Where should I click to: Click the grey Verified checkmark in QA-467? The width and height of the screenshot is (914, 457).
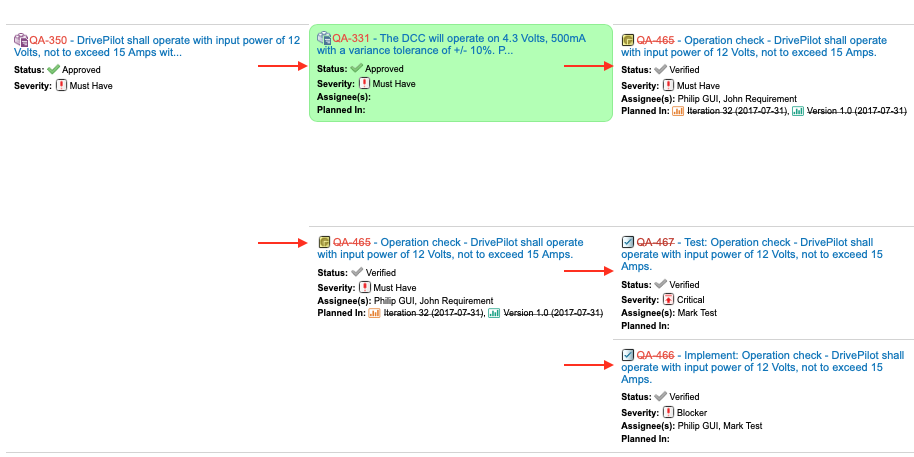pyautogui.click(x=660, y=285)
